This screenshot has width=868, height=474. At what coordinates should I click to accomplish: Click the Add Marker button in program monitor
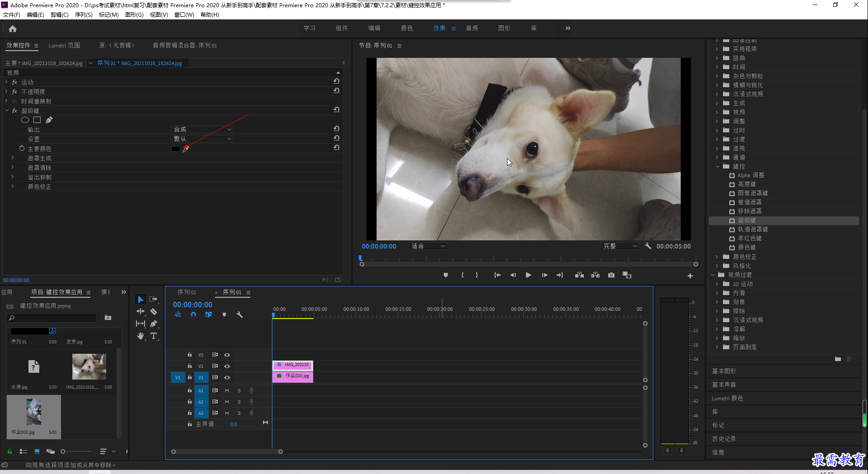pos(446,275)
